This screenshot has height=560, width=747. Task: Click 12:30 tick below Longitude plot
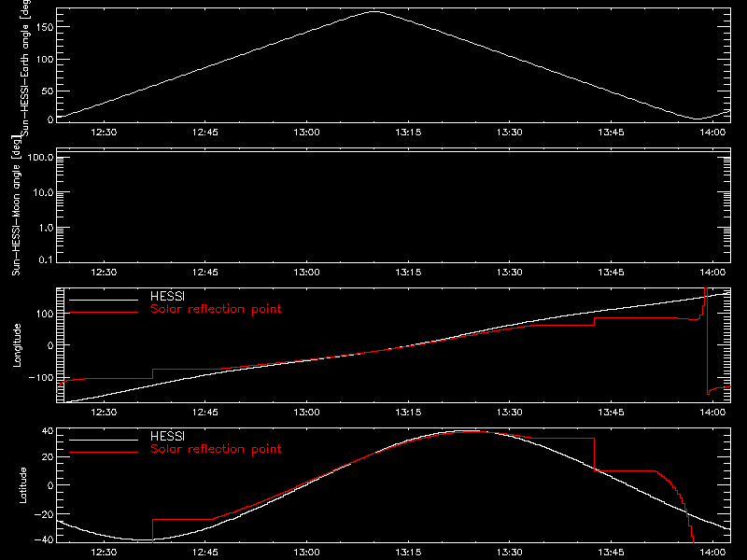104,413
